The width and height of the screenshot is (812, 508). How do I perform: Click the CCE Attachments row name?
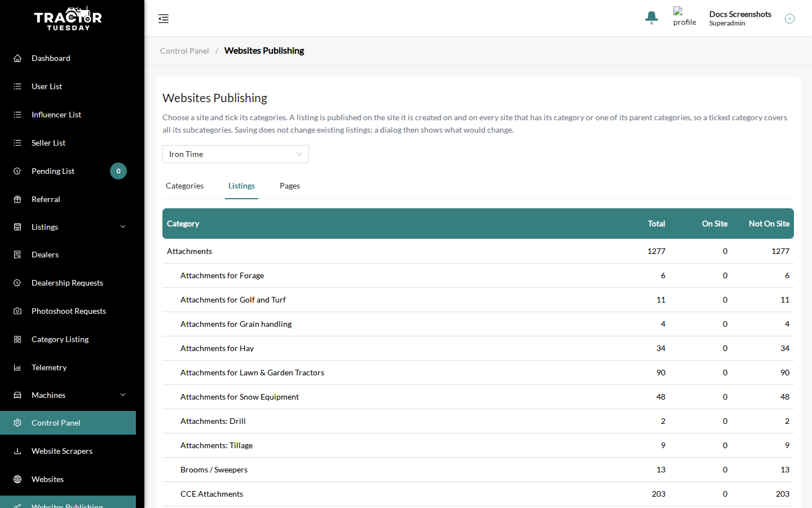click(211, 494)
